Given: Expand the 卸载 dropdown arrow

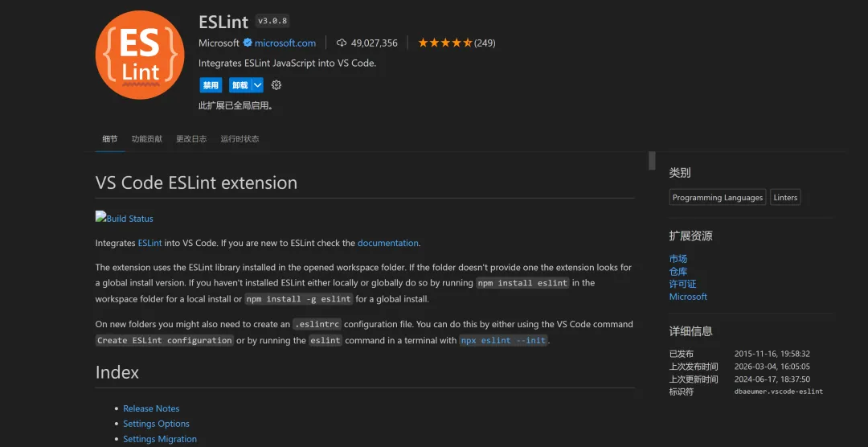Looking at the screenshot, I should (x=257, y=84).
